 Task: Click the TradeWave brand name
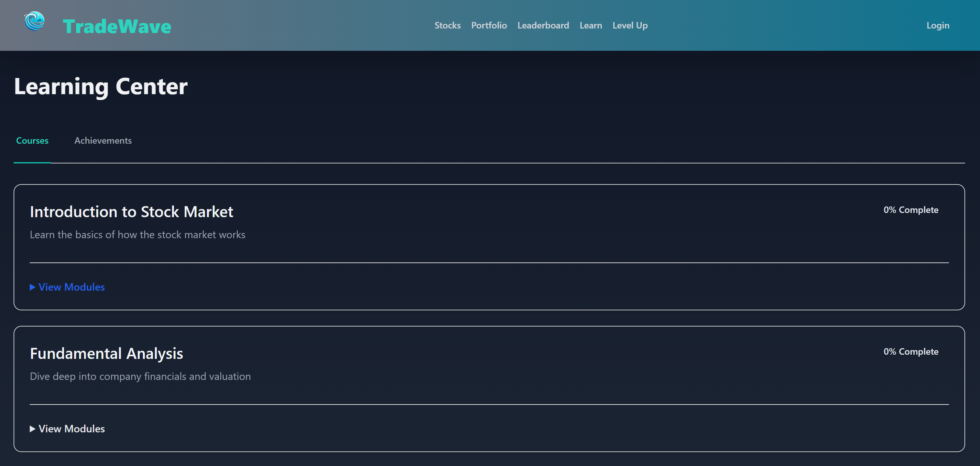click(x=117, y=26)
